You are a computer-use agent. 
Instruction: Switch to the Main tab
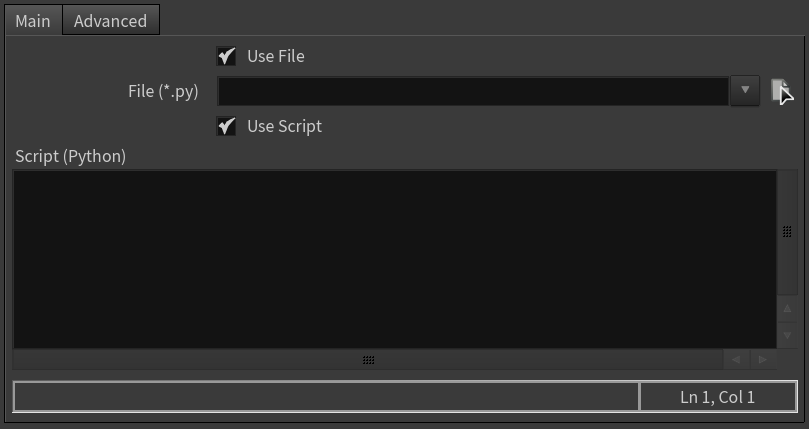coord(33,21)
